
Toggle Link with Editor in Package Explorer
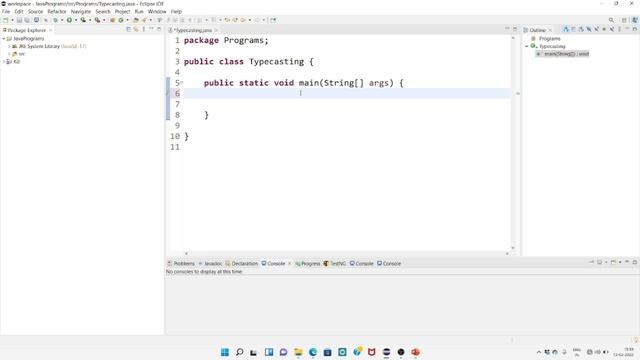coord(136,29)
